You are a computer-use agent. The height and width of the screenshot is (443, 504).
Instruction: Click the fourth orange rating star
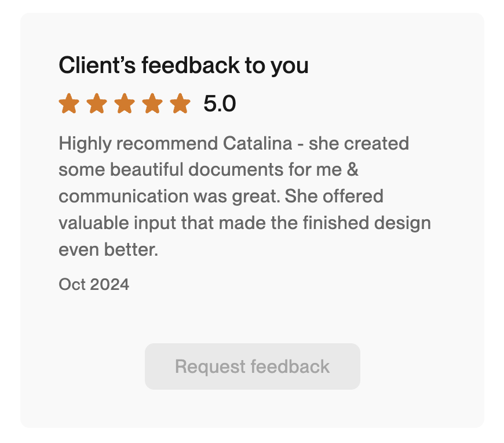pyautogui.click(x=152, y=104)
